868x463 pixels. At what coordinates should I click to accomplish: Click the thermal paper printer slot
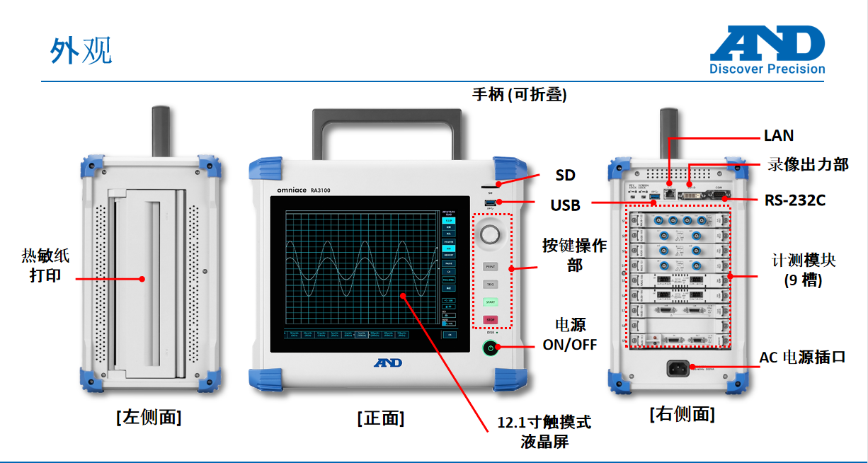pos(145,280)
